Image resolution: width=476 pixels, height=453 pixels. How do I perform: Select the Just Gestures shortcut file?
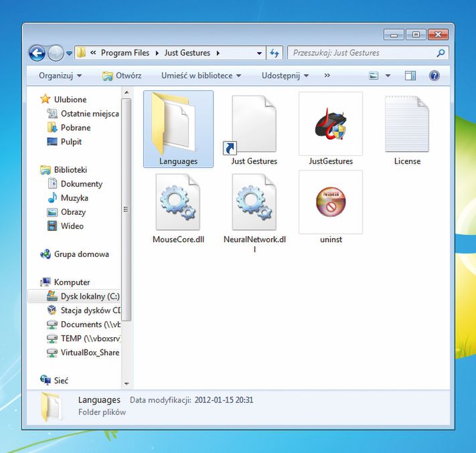tap(254, 129)
